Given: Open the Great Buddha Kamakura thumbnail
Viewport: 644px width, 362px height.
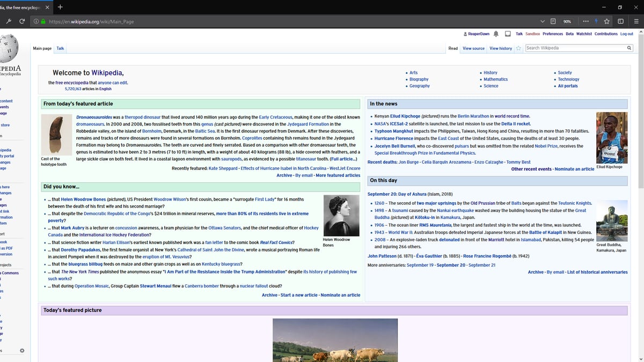Looking at the screenshot, I should pos(612,220).
